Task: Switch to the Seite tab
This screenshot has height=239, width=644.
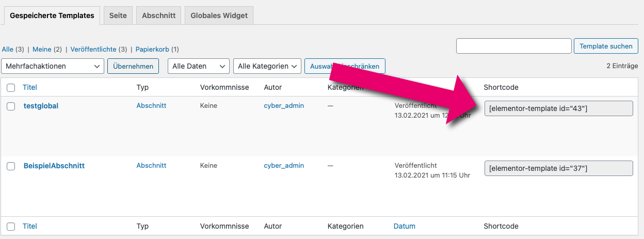Action: point(118,15)
